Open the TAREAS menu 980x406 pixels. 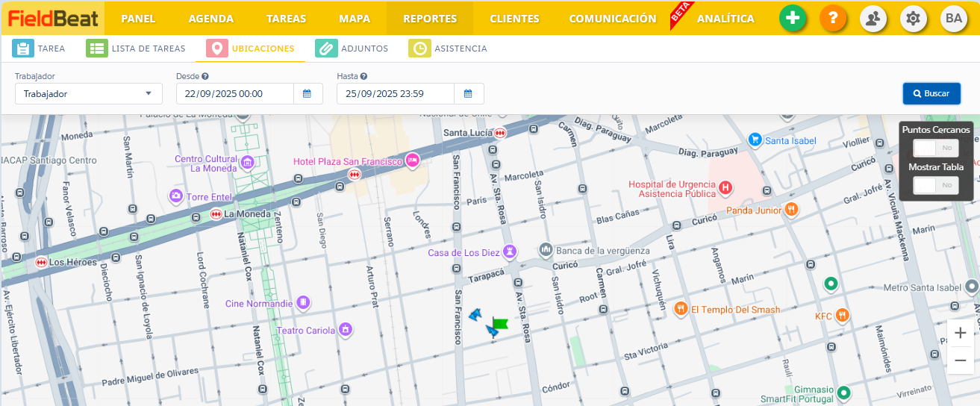pos(287,19)
